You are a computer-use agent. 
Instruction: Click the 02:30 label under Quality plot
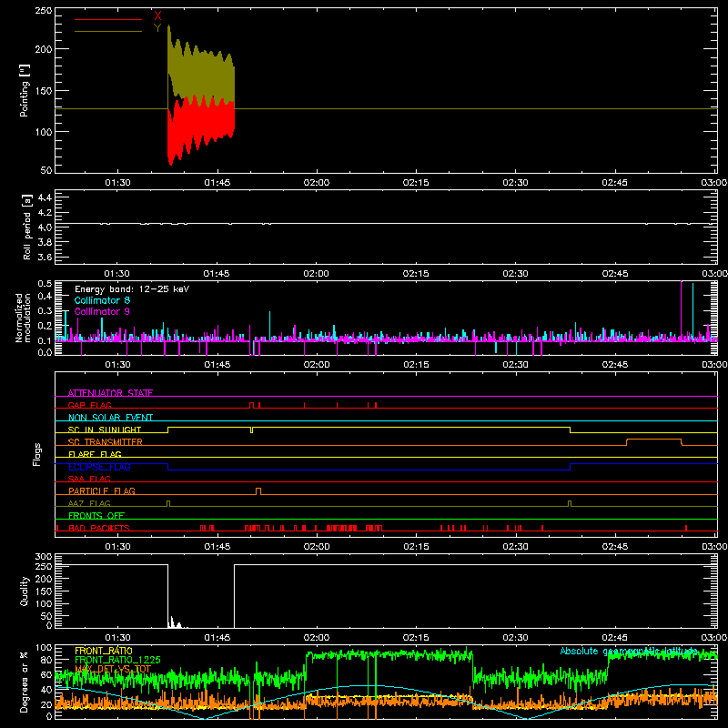pos(515,638)
